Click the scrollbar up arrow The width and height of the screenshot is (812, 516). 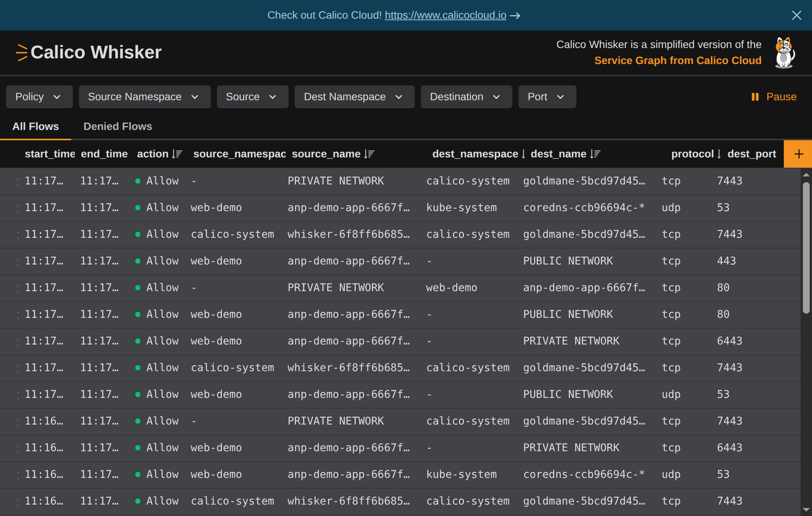(806, 175)
